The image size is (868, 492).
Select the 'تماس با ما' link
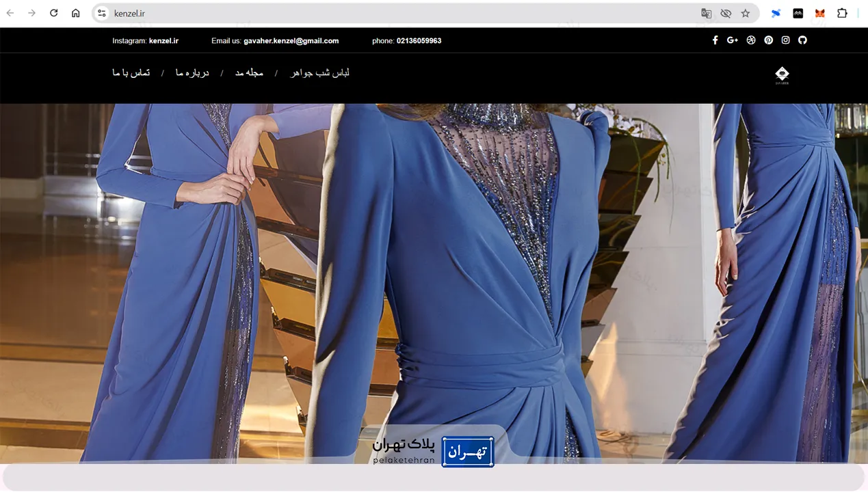tap(131, 73)
